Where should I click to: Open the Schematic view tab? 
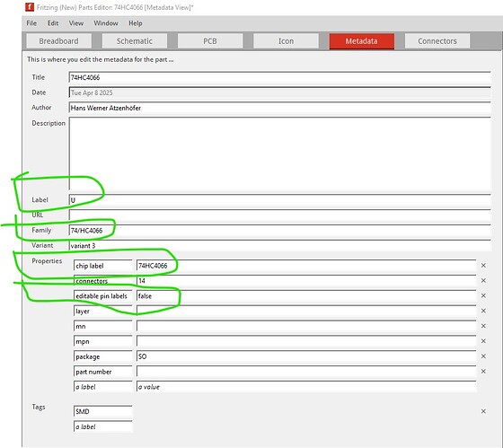pos(135,41)
